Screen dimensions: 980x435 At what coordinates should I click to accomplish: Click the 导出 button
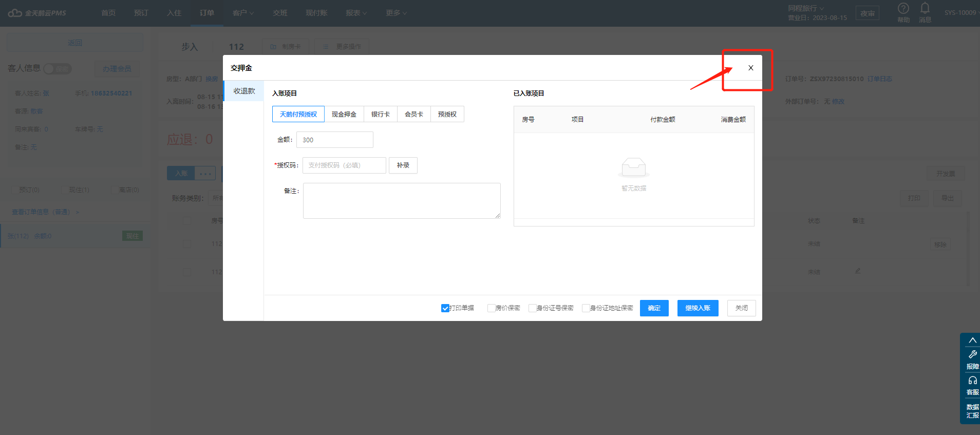pyautogui.click(x=948, y=198)
